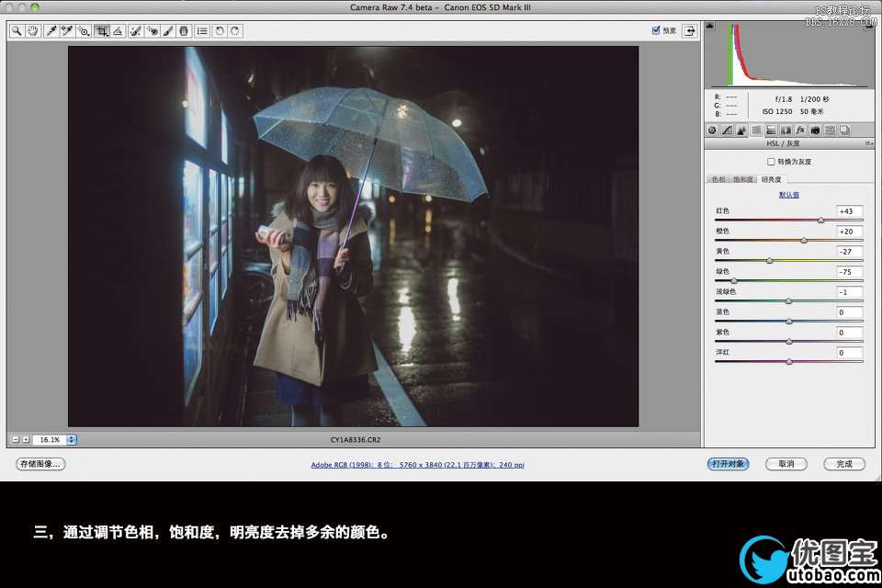Click the zoom out minus button

(x=16, y=439)
